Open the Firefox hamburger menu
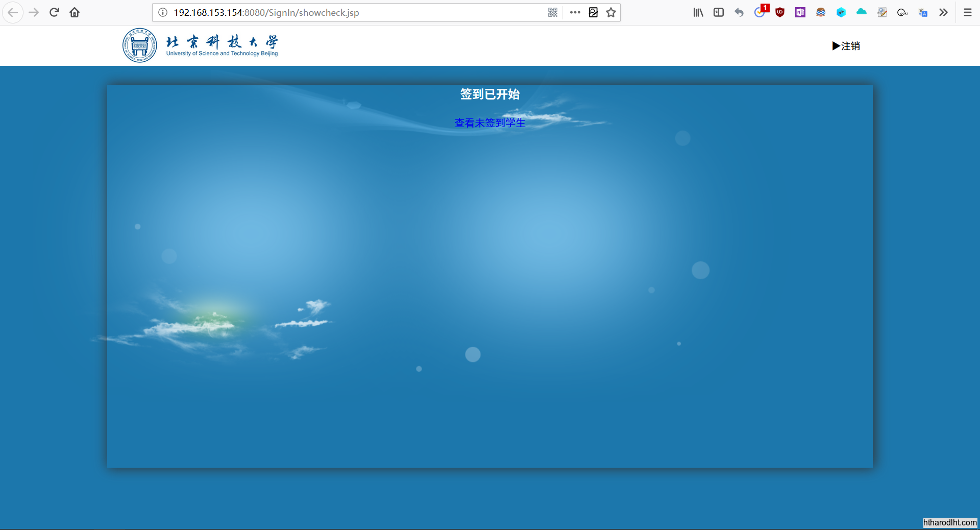Viewport: 980px width, 530px height. point(968,12)
